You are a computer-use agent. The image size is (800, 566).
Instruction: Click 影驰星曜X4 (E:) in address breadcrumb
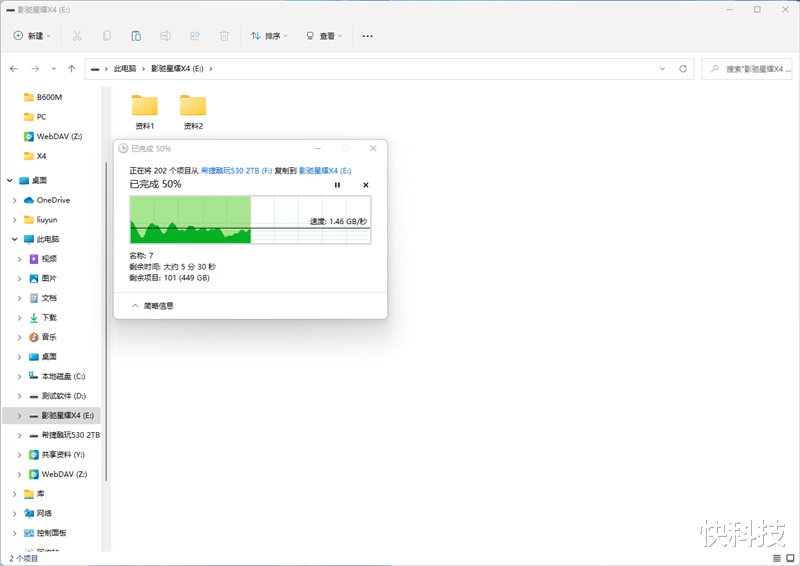[177, 68]
